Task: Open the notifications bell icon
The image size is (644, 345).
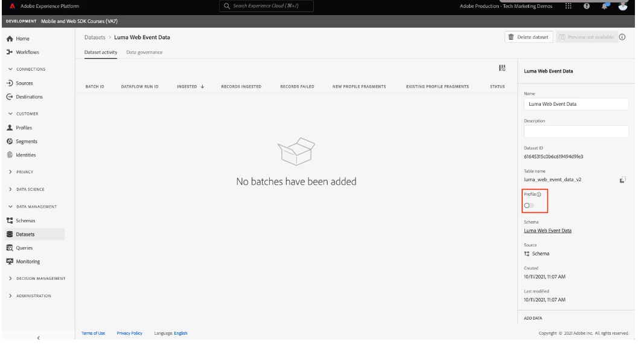Action: [x=605, y=6]
